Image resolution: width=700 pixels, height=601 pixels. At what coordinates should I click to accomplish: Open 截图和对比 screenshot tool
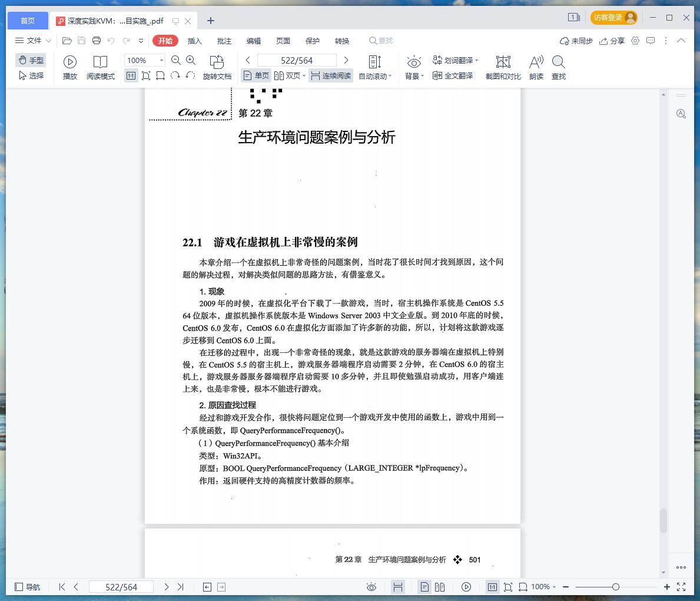click(503, 68)
